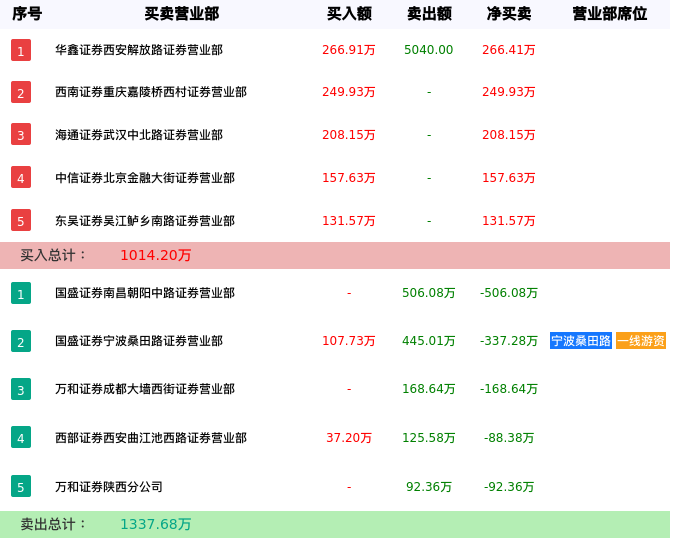Click red rank badge number 5

click(21, 220)
